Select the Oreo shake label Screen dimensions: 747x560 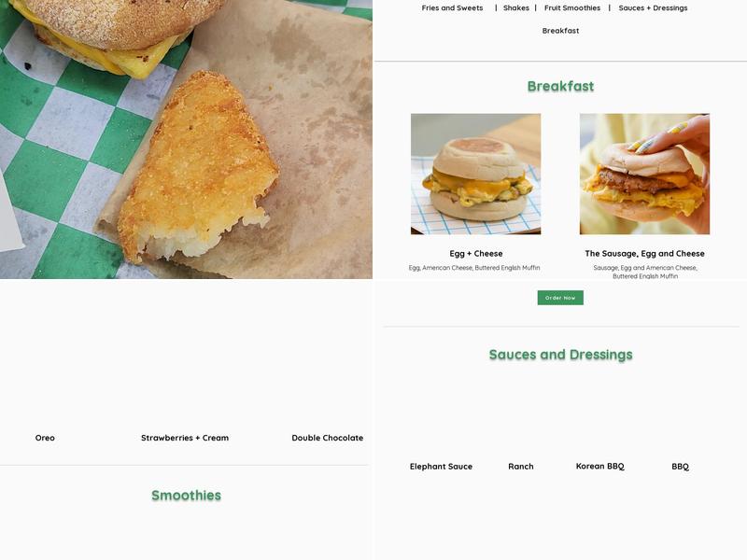pos(45,438)
